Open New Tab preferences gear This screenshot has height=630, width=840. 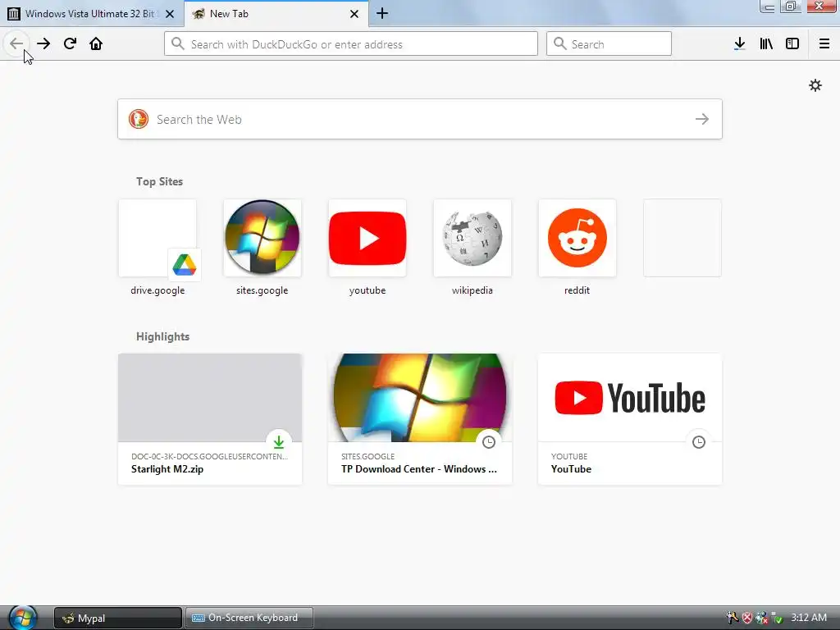coord(815,85)
